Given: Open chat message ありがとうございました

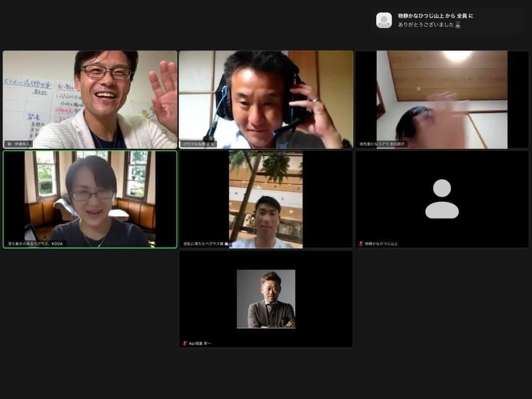Looking at the screenshot, I should click(x=427, y=25).
